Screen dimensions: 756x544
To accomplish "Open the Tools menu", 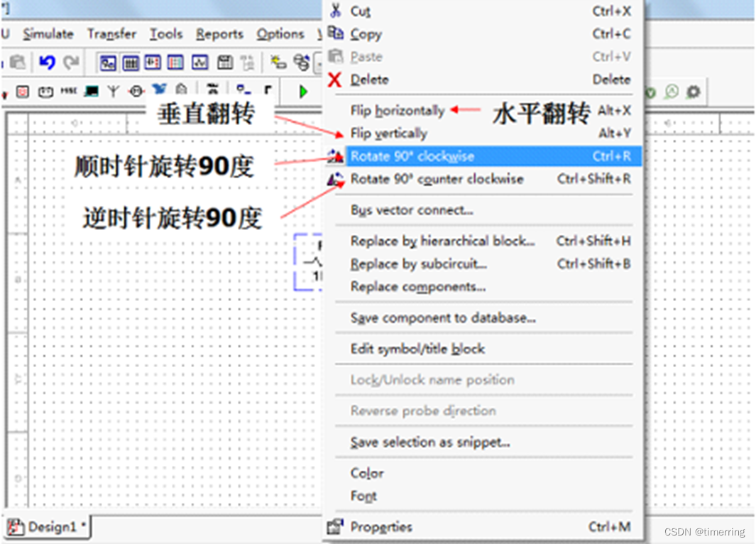I will 166,34.
